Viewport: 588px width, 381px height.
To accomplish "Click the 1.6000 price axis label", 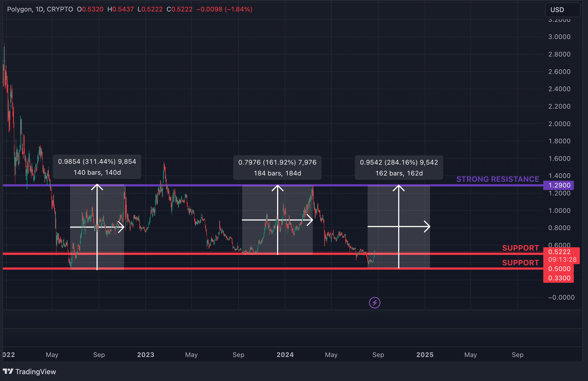I will tap(559, 159).
